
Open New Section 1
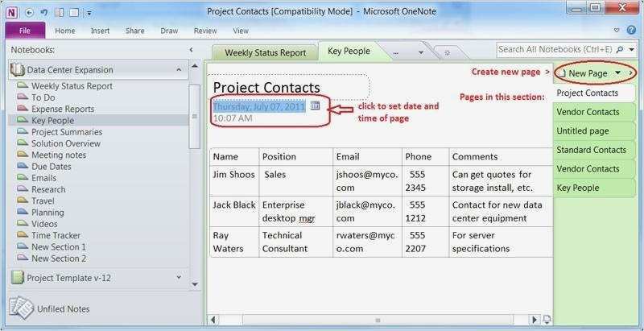pyautogui.click(x=59, y=247)
